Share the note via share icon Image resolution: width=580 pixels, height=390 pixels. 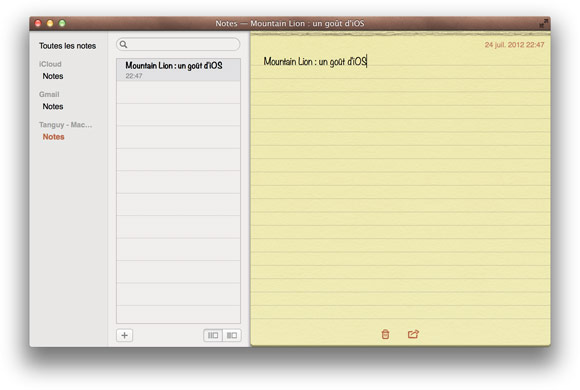tap(413, 334)
